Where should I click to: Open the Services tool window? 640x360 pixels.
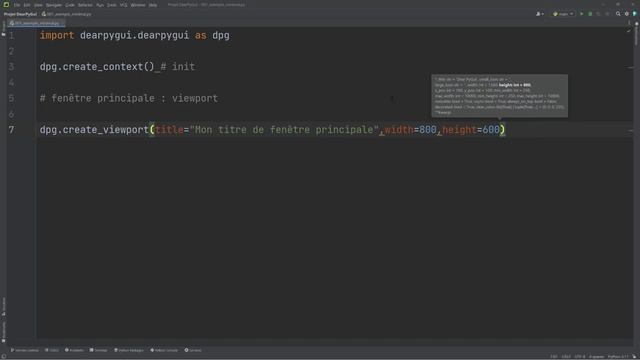(193, 350)
